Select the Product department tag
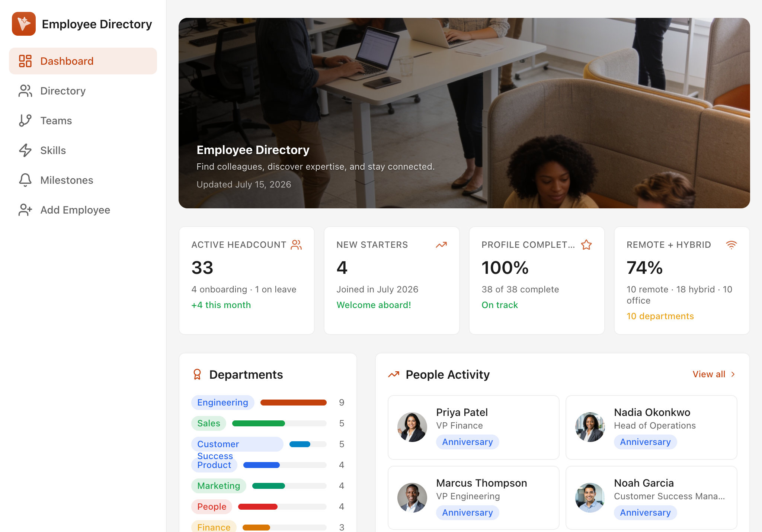762x532 pixels. click(214, 465)
